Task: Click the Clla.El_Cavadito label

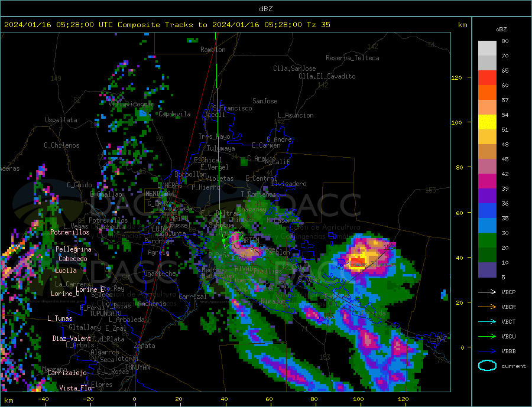Action: pos(327,76)
